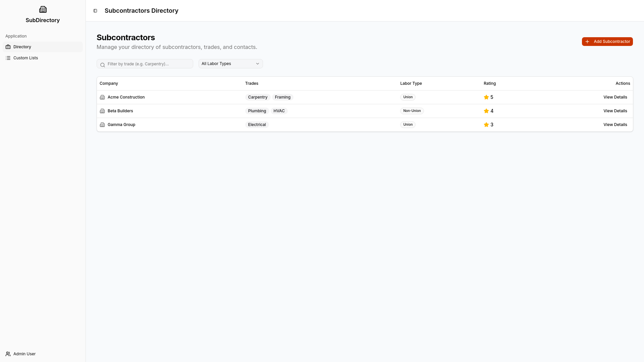Click the HVAC trade tag

tap(279, 111)
